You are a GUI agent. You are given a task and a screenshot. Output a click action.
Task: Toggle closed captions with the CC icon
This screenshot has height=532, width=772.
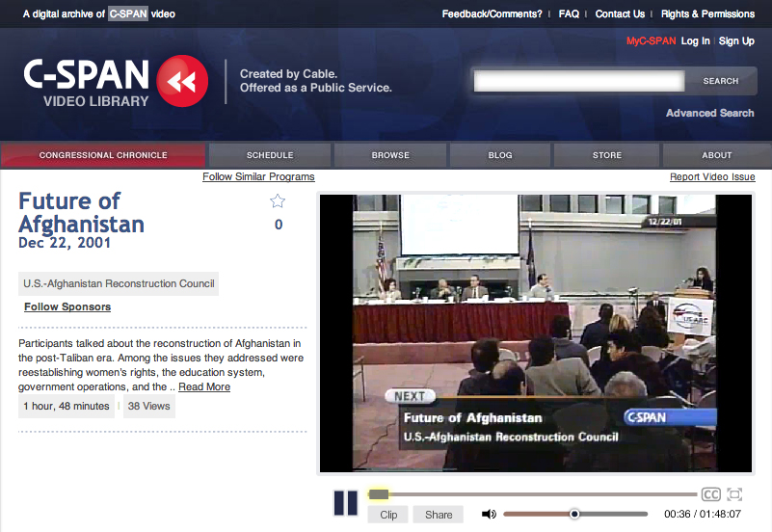point(710,494)
